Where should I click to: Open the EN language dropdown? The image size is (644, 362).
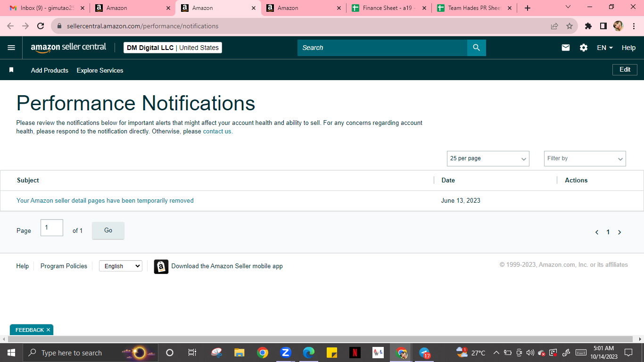coord(605,48)
